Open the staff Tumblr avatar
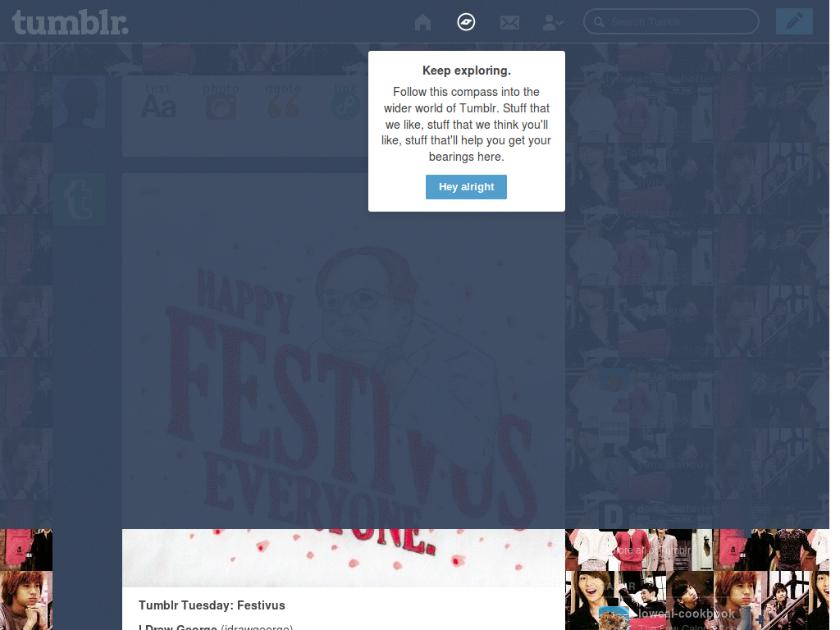 pyautogui.click(x=79, y=199)
